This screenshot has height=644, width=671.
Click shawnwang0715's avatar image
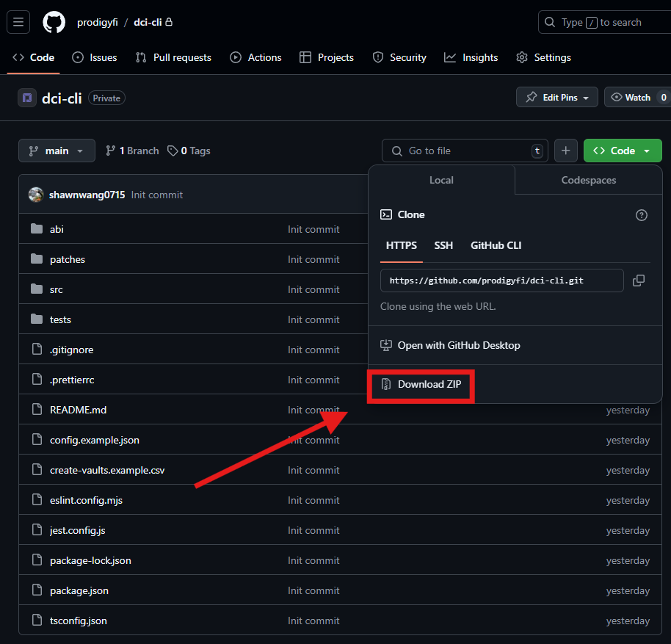pos(36,195)
